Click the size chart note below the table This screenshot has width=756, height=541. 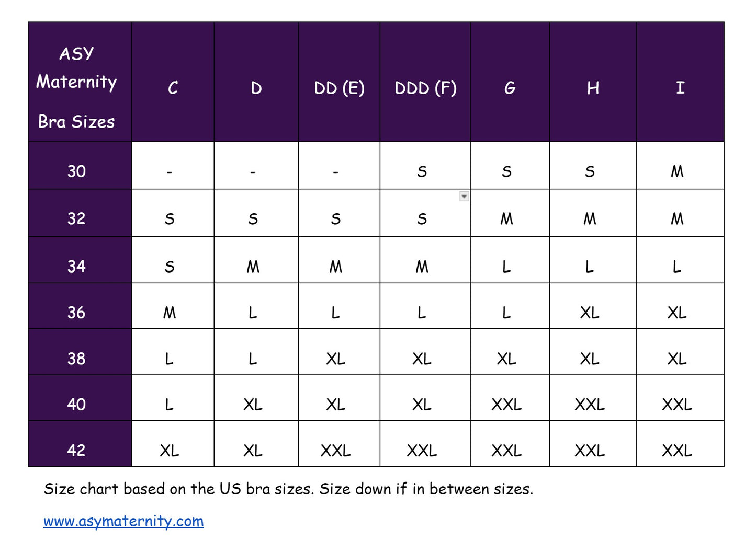(x=288, y=489)
